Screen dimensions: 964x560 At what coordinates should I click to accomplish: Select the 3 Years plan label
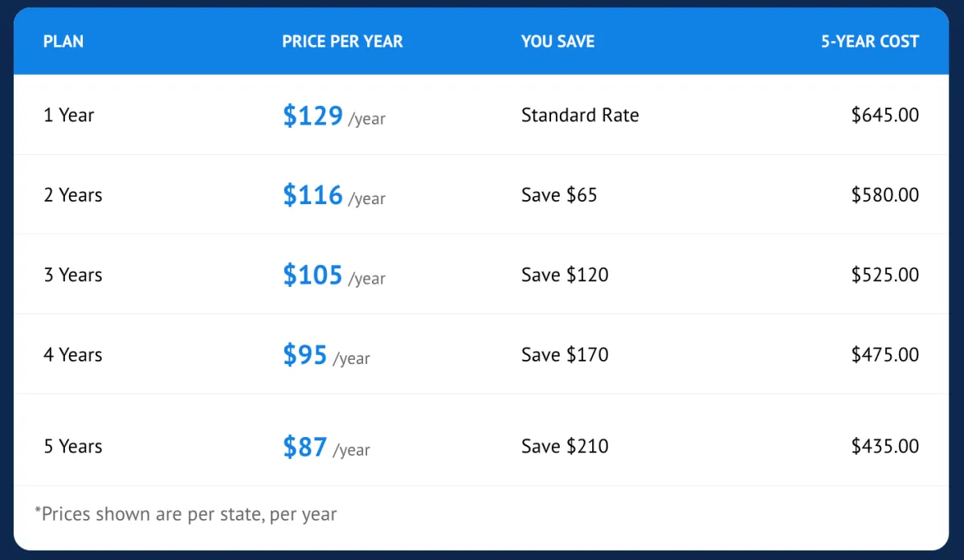click(73, 275)
